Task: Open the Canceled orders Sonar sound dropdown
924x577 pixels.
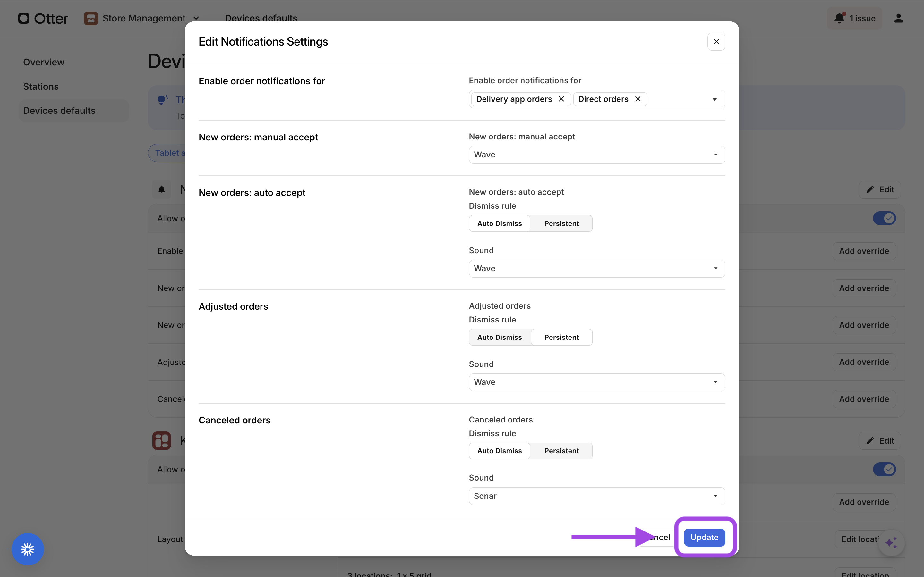Action: (x=596, y=496)
